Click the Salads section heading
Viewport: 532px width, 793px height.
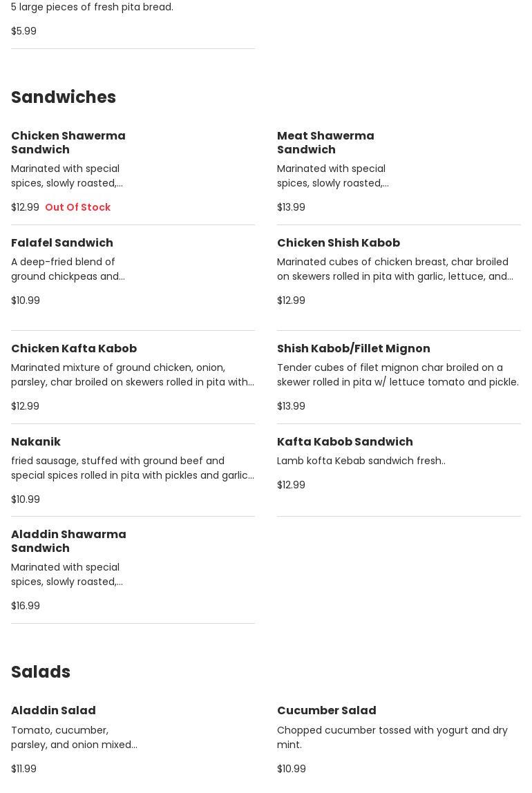41,672
